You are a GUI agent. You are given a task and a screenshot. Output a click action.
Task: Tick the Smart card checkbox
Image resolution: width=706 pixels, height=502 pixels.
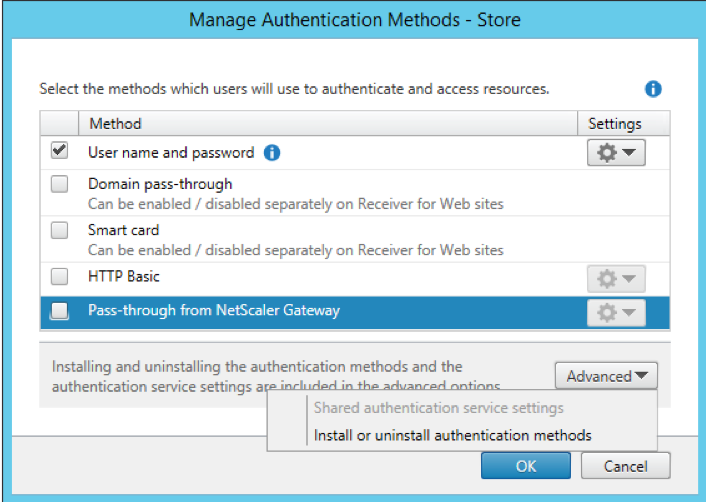(60, 230)
